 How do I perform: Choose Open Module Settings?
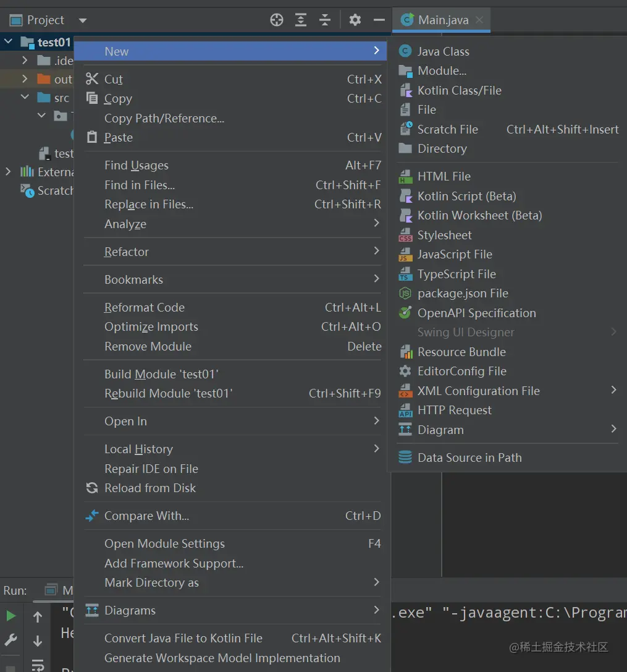click(232, 543)
